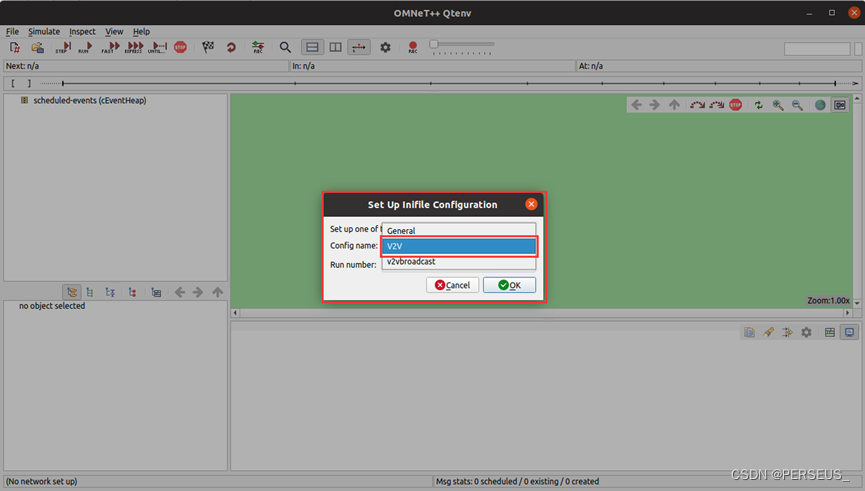The width and height of the screenshot is (865, 491).
Task: Select v2vbroadcast in config dropdown list
Action: tap(458, 261)
